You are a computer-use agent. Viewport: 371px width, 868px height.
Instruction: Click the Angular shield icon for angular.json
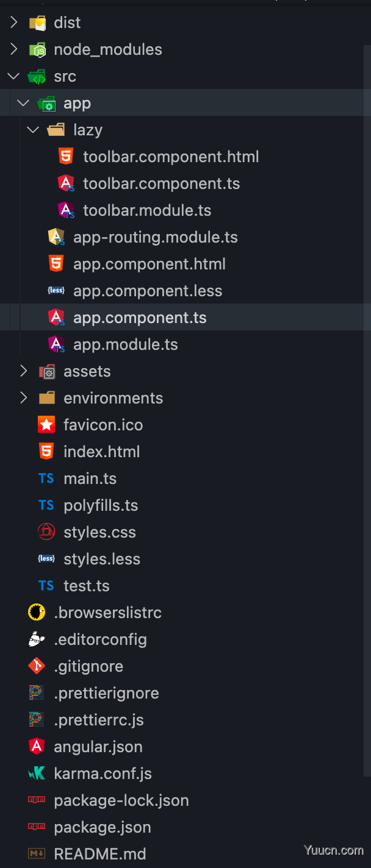pyautogui.click(x=37, y=747)
